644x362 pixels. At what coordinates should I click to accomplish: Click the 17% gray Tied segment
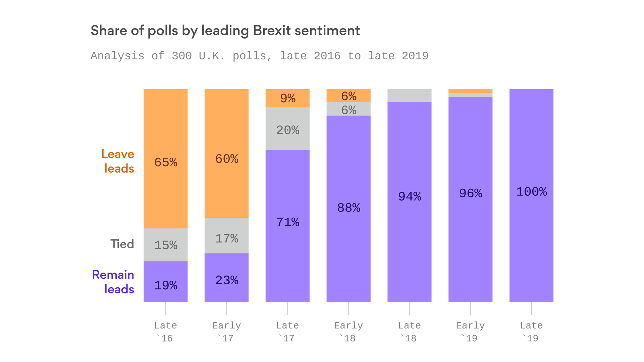[226, 236]
